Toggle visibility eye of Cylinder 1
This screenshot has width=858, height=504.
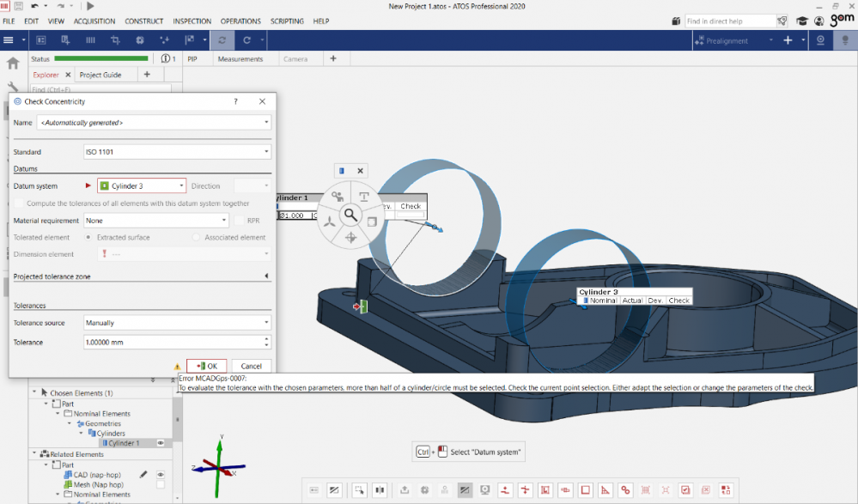pos(160,443)
